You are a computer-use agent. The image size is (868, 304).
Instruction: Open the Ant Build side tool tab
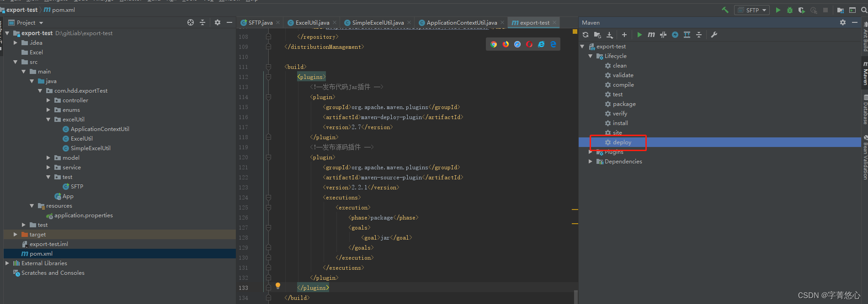point(864,36)
